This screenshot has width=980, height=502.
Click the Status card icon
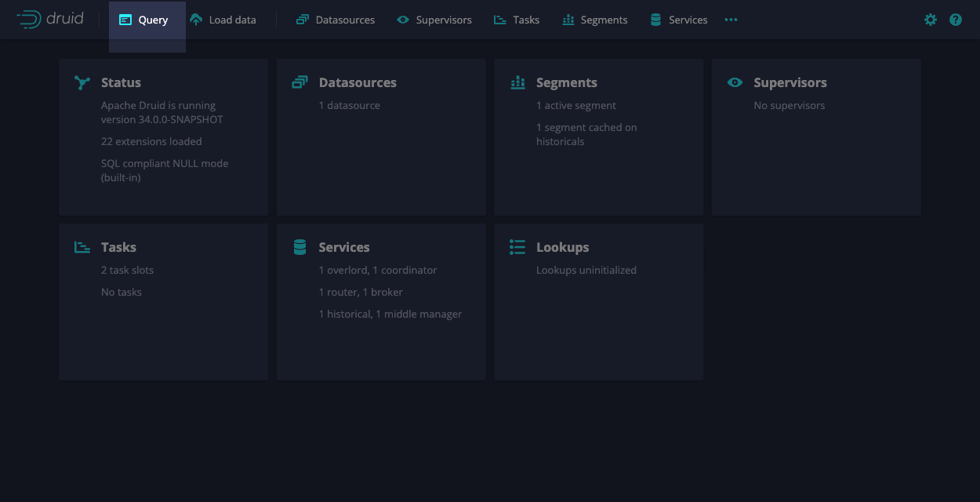coord(82,82)
